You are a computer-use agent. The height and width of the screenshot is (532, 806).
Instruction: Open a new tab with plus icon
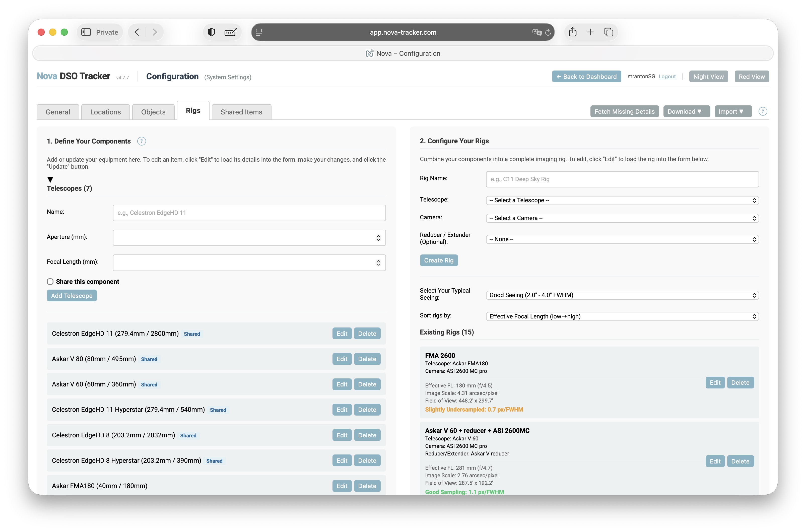591,32
